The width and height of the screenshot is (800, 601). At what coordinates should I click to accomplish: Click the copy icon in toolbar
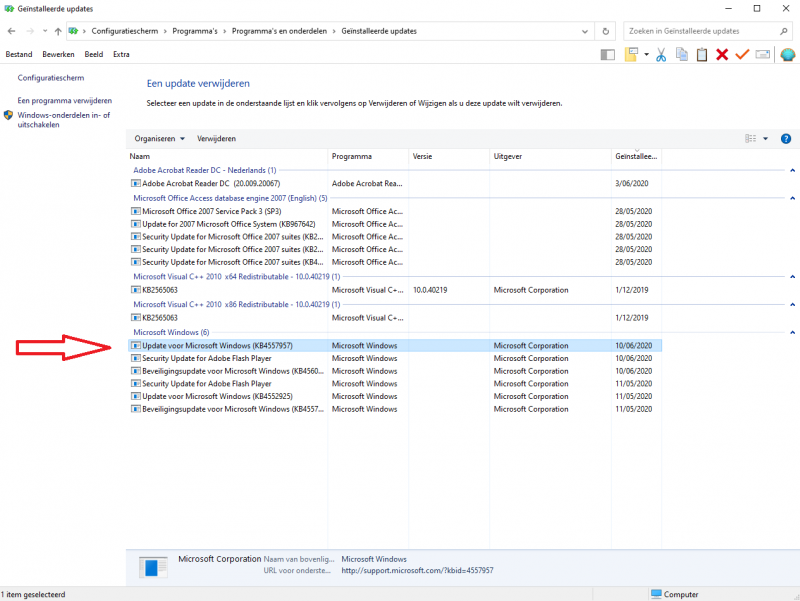682,54
